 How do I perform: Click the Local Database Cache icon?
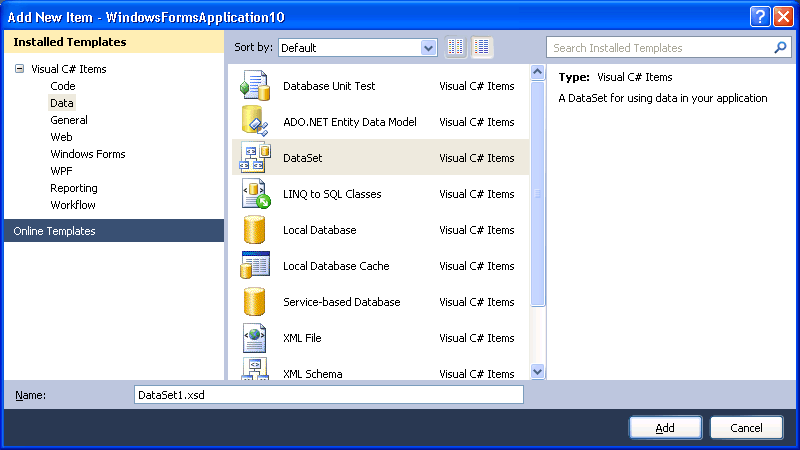tap(254, 266)
